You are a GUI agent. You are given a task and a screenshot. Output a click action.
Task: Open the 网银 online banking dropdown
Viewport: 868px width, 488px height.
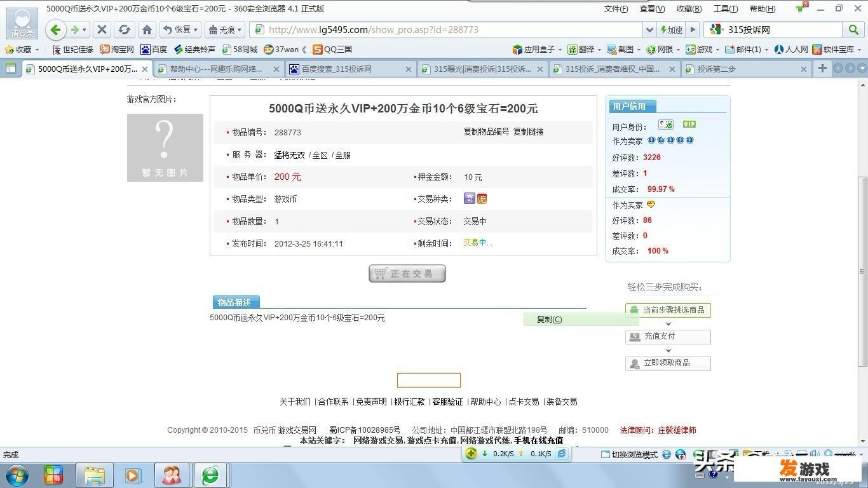(x=663, y=49)
